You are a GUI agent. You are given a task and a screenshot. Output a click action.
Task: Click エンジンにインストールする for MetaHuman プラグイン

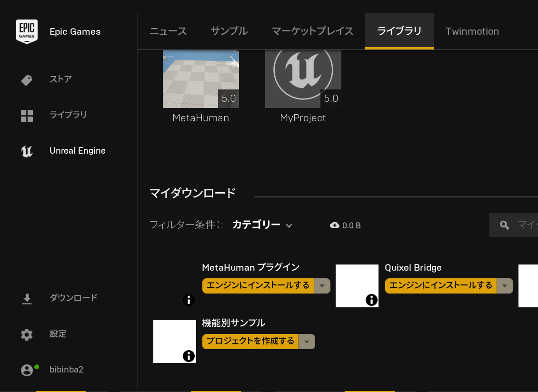coord(258,286)
